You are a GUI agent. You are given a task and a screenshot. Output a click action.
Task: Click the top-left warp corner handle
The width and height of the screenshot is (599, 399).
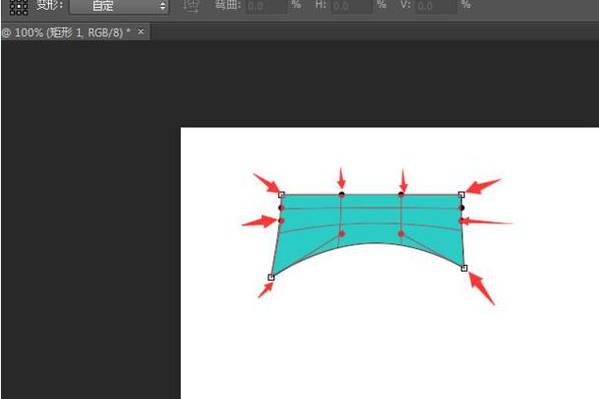pyautogui.click(x=282, y=195)
